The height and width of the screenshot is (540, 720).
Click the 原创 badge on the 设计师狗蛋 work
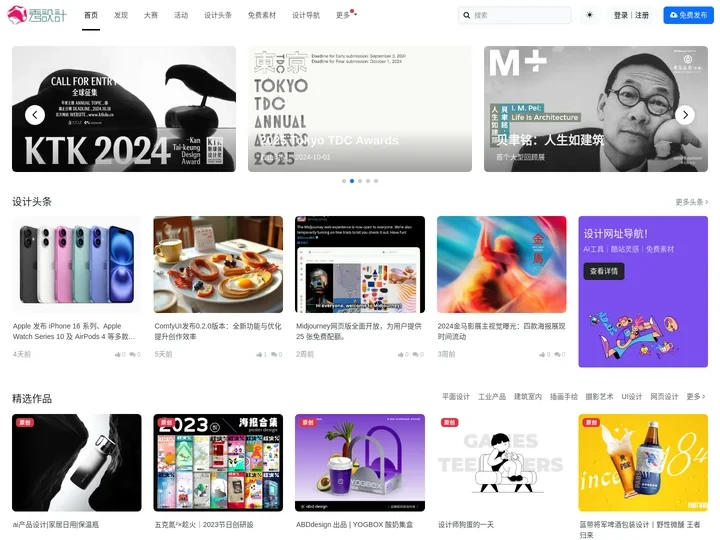(450, 422)
